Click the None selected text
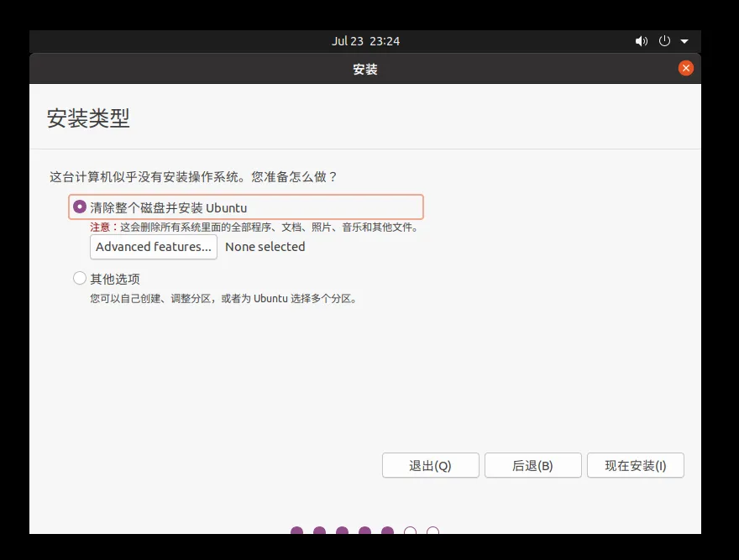 265,247
